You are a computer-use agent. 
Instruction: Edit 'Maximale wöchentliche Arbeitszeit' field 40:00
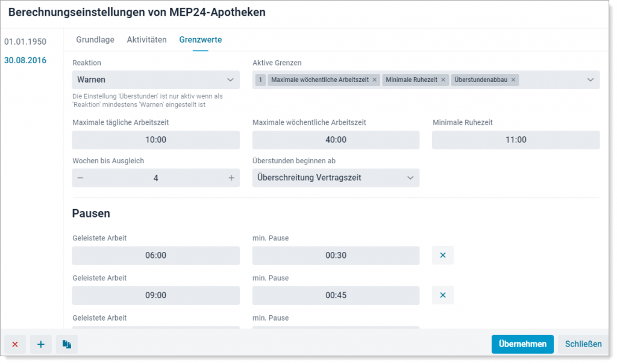(336, 140)
